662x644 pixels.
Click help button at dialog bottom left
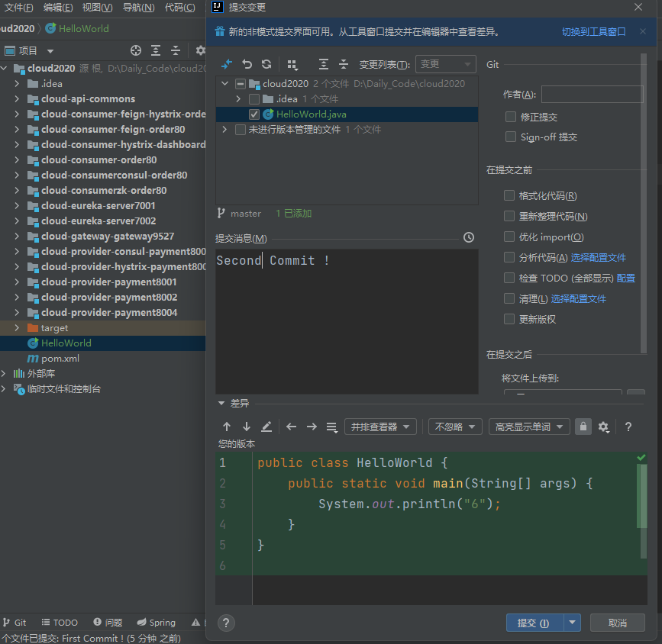pyautogui.click(x=226, y=623)
